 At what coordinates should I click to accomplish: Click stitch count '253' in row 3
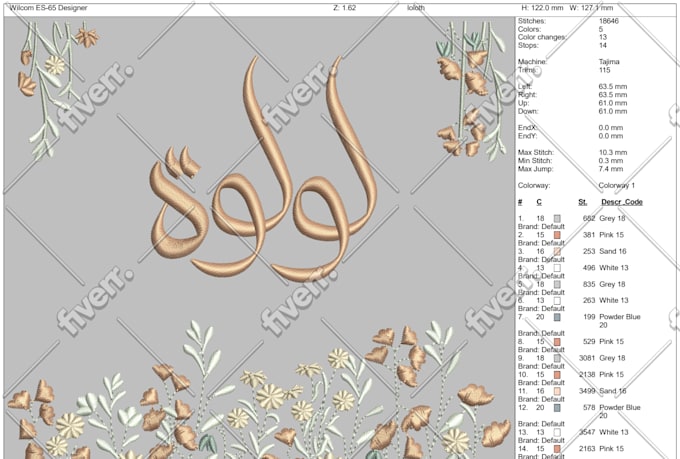(x=589, y=251)
